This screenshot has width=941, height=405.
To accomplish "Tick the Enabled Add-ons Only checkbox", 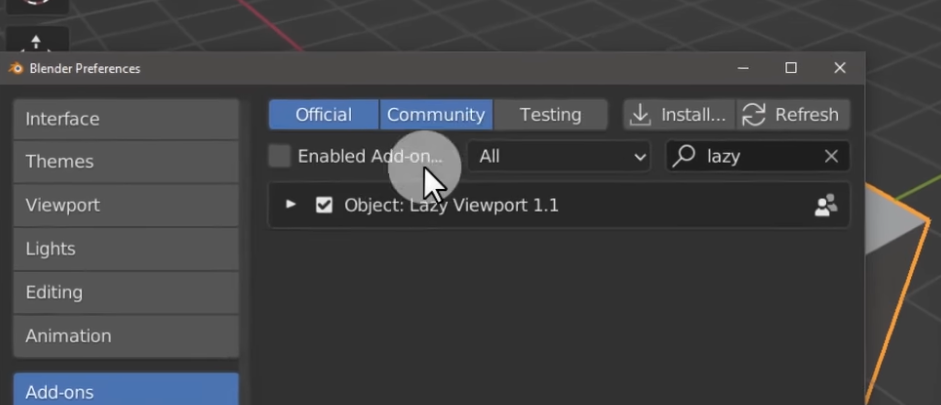I will 279,156.
